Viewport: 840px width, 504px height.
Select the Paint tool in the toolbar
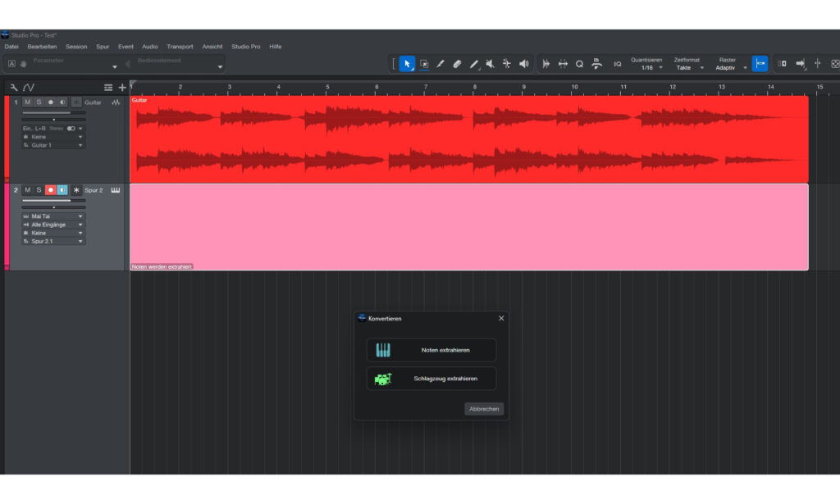click(441, 64)
